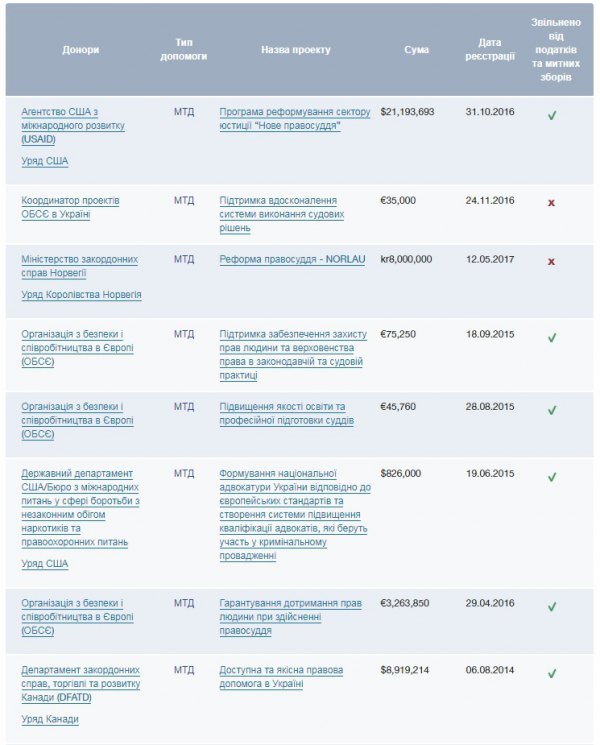This screenshot has width=600, height=745.
Task: Click the Сума column header
Action: (417, 49)
